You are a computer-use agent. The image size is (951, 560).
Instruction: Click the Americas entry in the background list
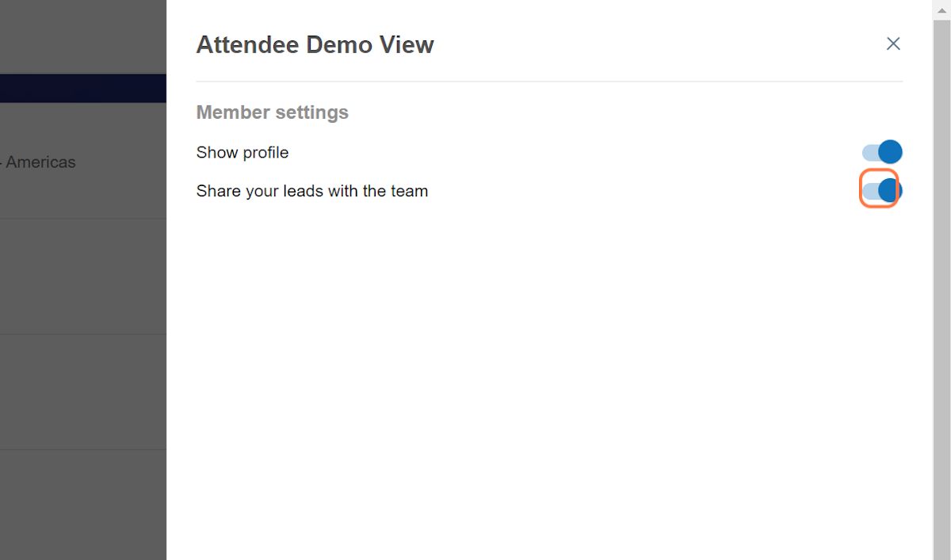coord(40,162)
